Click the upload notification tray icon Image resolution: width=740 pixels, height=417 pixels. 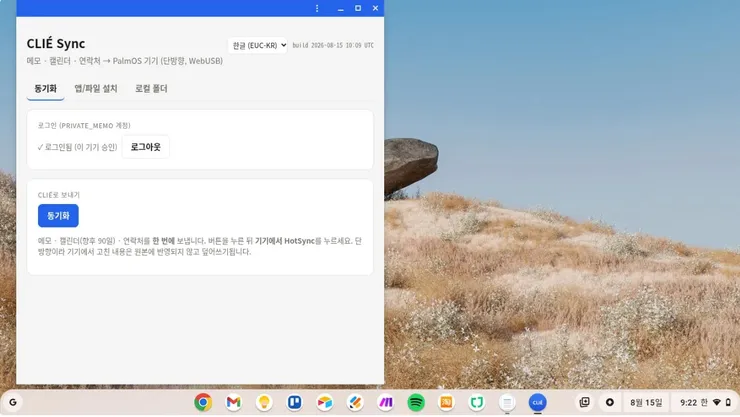[610, 402]
